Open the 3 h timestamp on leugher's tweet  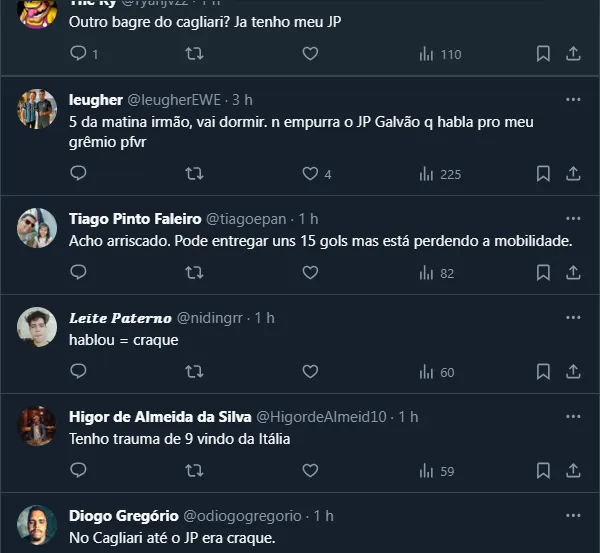(x=241, y=100)
